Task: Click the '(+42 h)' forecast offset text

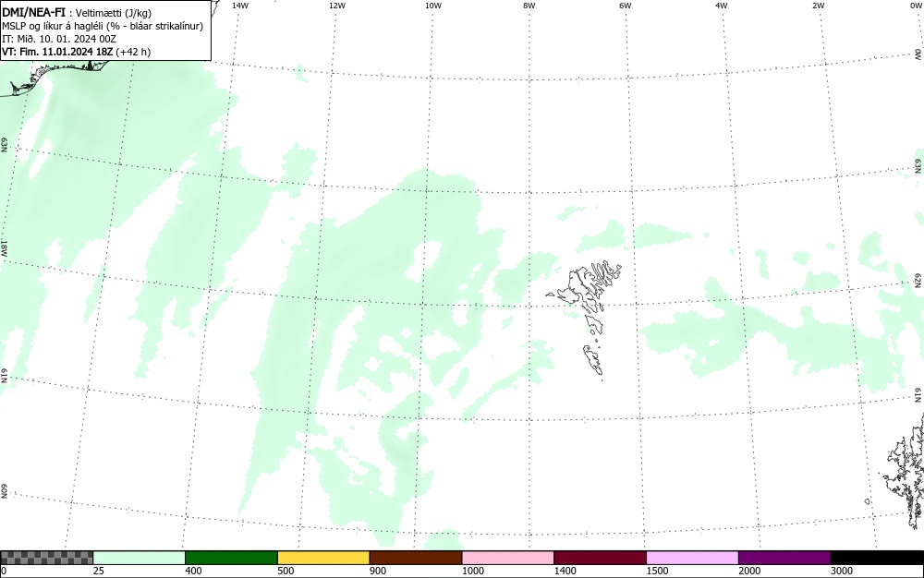Action: click(x=132, y=52)
